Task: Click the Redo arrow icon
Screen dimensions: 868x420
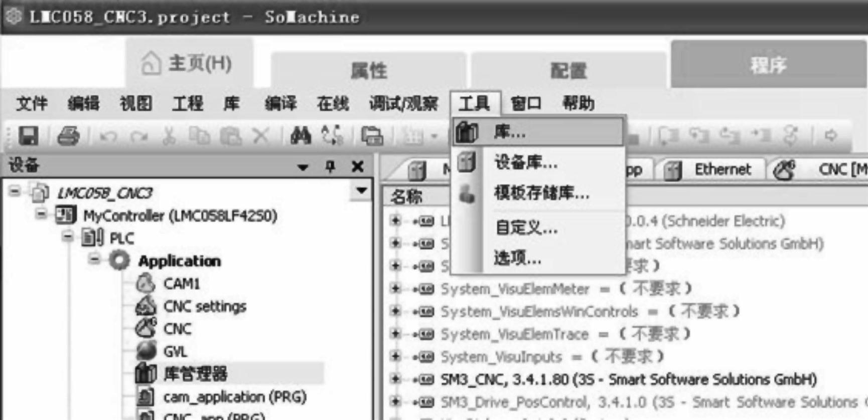Action: tap(139, 136)
